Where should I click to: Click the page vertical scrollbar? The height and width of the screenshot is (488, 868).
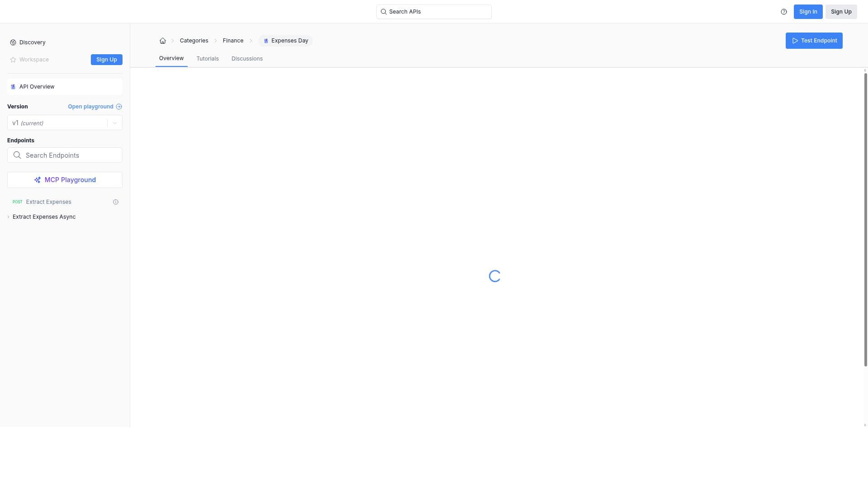pos(865,219)
